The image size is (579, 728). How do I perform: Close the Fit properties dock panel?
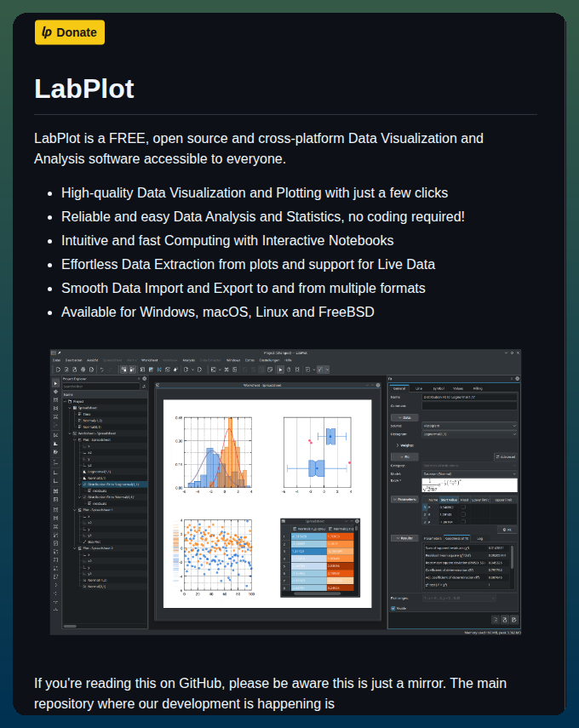(x=517, y=378)
